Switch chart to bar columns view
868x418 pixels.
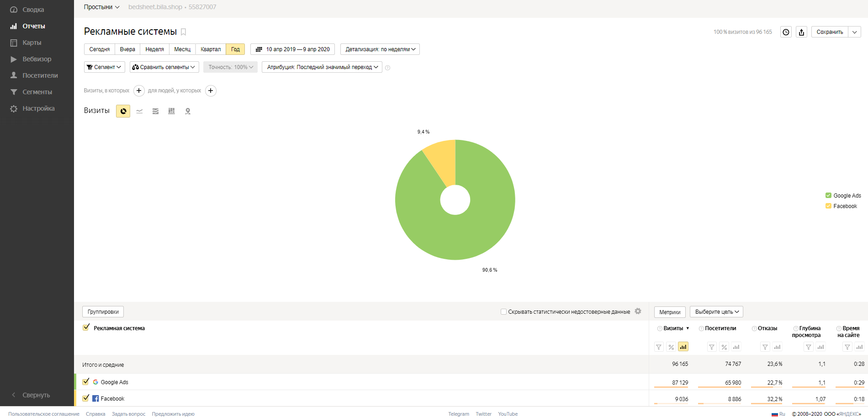pyautogui.click(x=171, y=111)
